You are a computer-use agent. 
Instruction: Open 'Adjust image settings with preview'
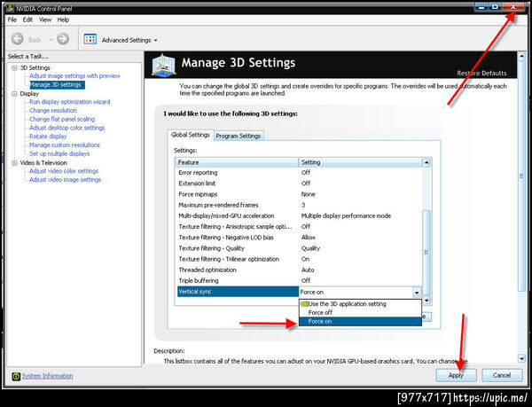tap(74, 76)
